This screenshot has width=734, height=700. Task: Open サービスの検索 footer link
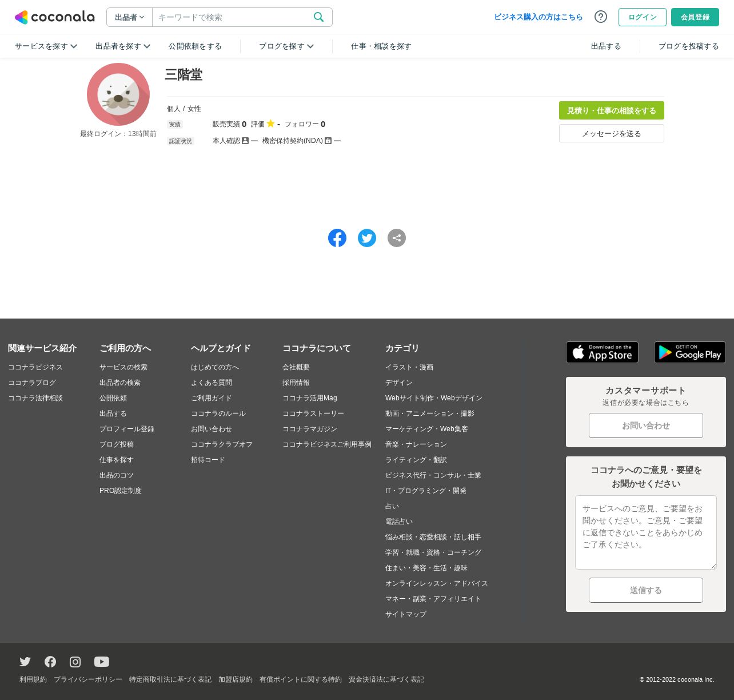click(123, 367)
